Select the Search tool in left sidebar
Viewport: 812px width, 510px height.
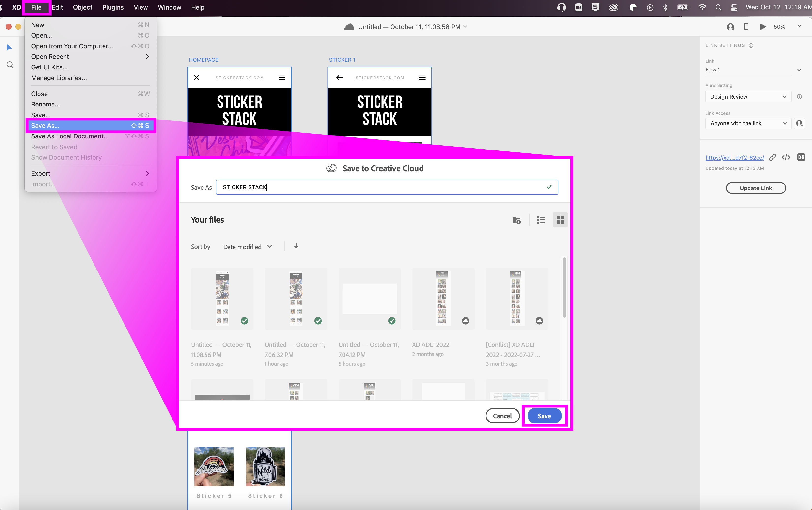[x=10, y=65]
